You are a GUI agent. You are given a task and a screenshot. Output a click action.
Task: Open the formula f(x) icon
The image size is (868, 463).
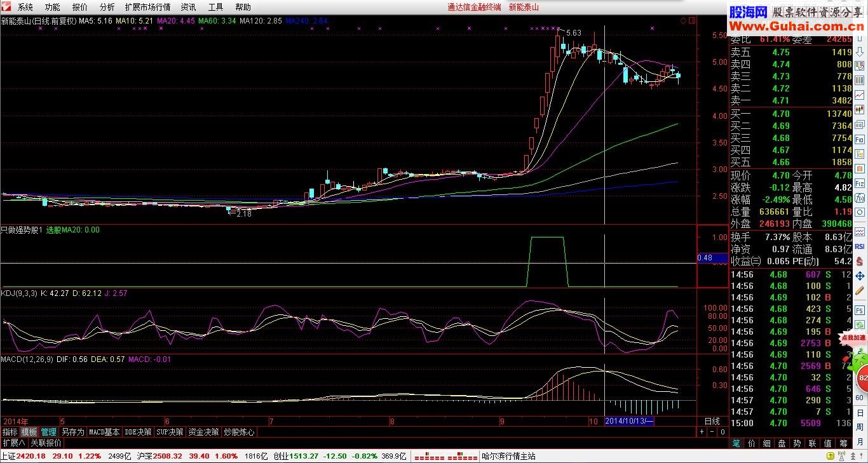pyautogui.click(x=860, y=198)
